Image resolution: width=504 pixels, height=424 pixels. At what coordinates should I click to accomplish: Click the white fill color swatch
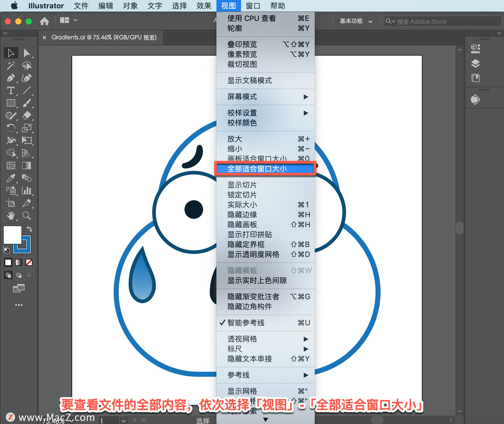coord(12,234)
